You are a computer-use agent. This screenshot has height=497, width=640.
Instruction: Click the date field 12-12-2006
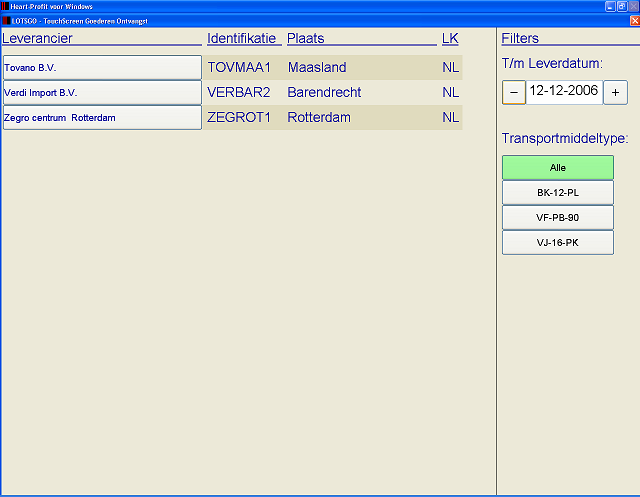(564, 93)
